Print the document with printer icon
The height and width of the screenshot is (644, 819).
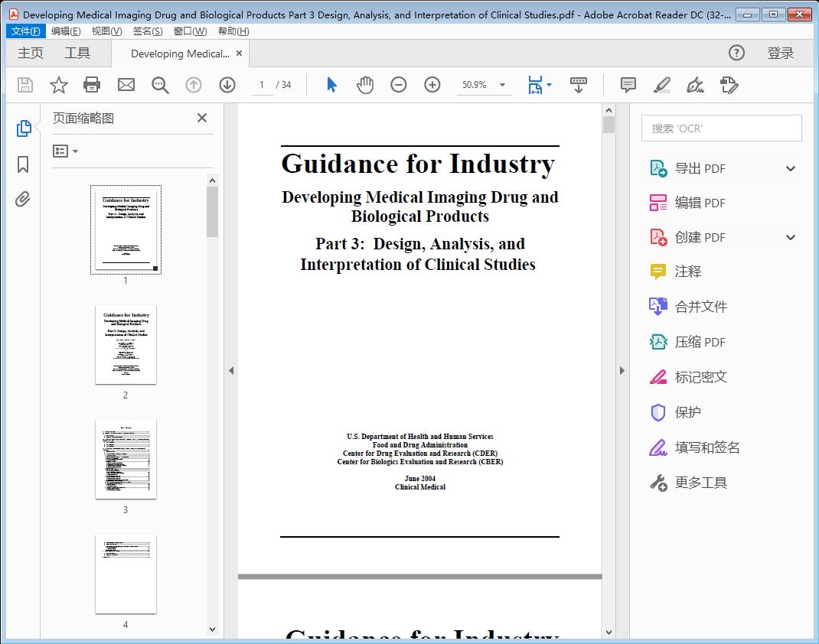[x=92, y=85]
